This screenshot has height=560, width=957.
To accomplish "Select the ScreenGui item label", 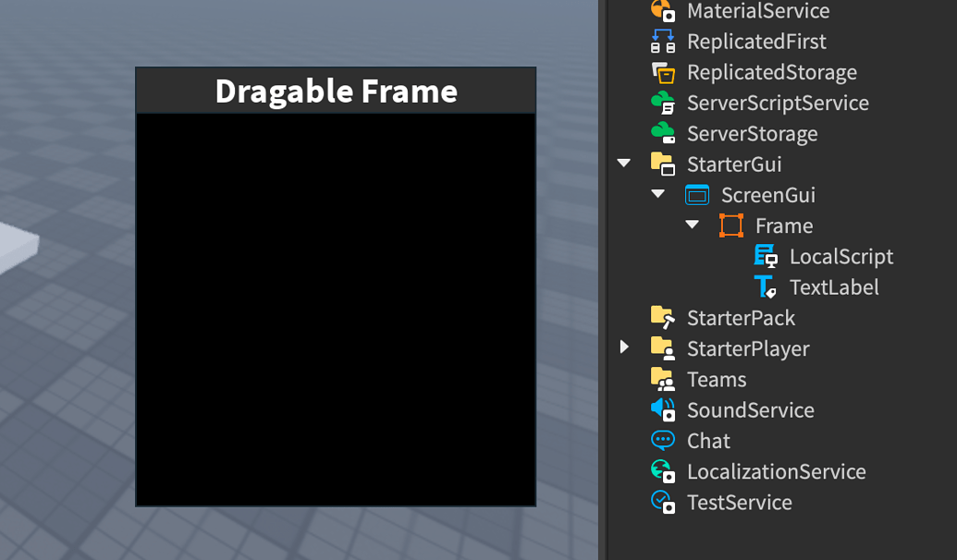I will click(x=767, y=195).
